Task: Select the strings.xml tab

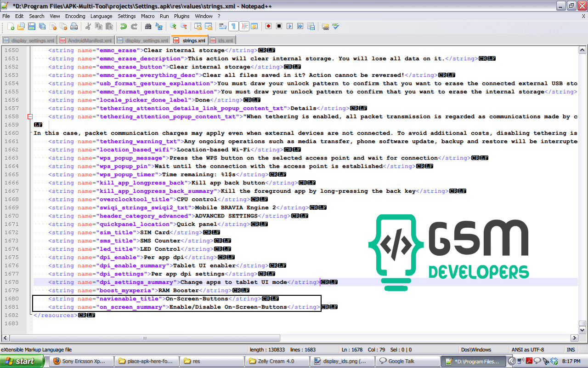Action: click(x=190, y=40)
